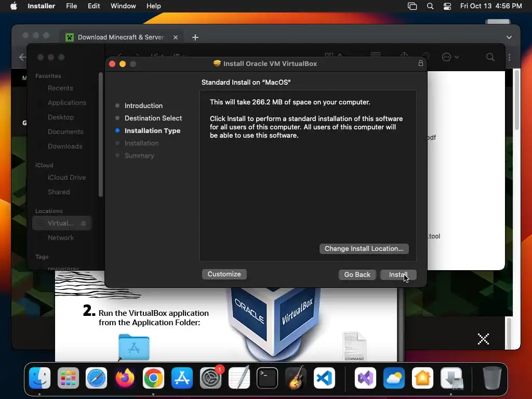Click the Installer icon in Dock
Screen dimensions: 532x399
pos(451,378)
